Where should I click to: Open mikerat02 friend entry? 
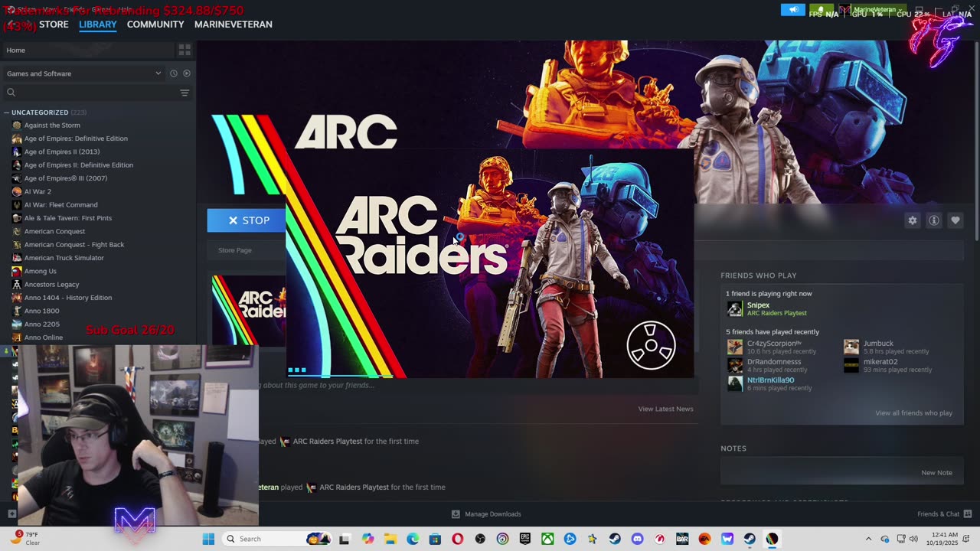880,362
